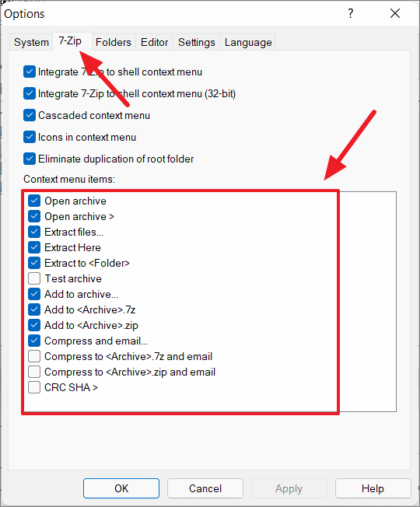The width and height of the screenshot is (420, 507).
Task: Switch to the System tab
Action: point(31,42)
